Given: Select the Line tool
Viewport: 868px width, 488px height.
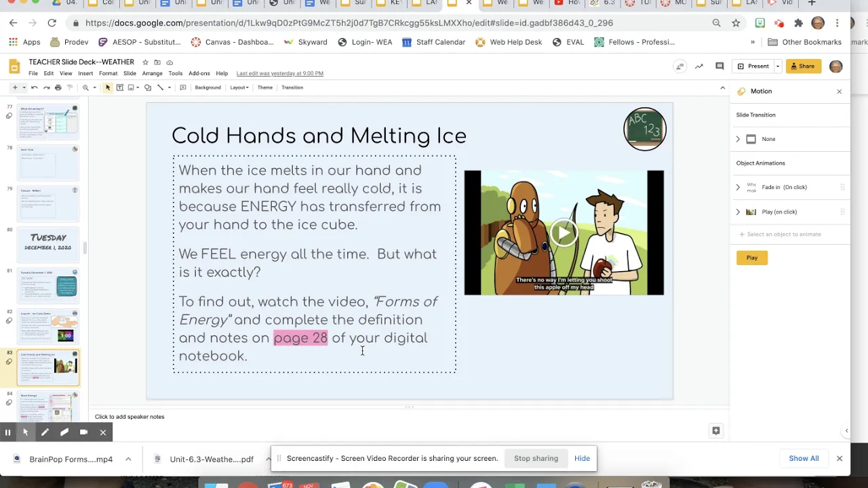Looking at the screenshot, I should click(x=160, y=87).
